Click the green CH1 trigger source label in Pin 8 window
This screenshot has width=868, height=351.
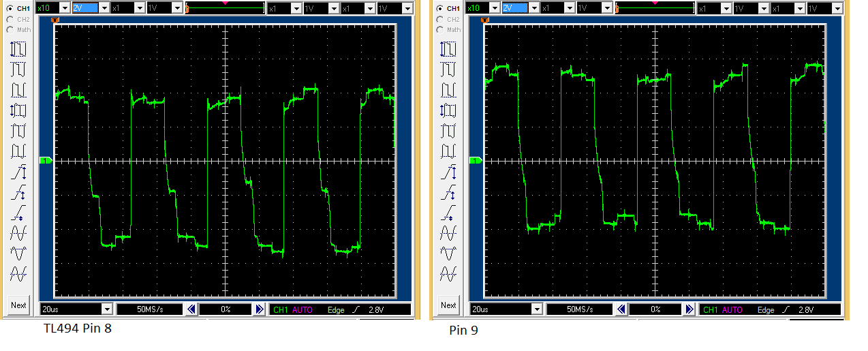[280, 310]
